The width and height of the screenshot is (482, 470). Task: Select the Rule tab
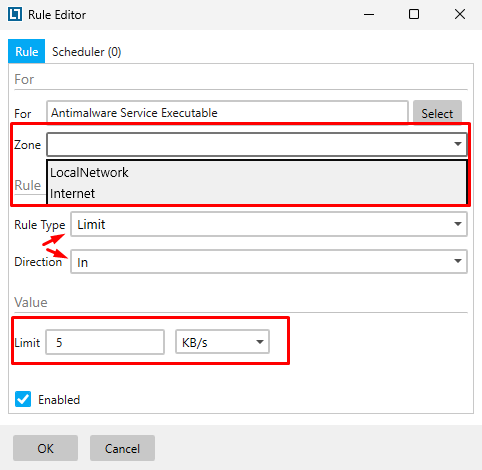27,51
